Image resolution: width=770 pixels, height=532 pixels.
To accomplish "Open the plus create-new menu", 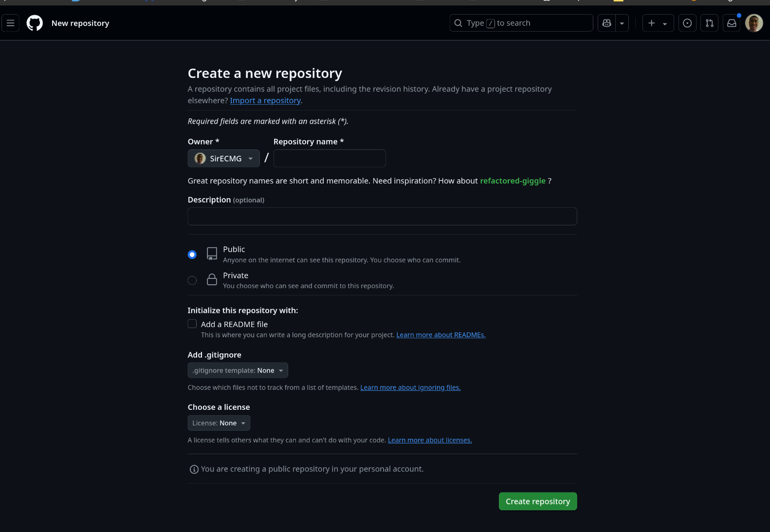I will (658, 23).
